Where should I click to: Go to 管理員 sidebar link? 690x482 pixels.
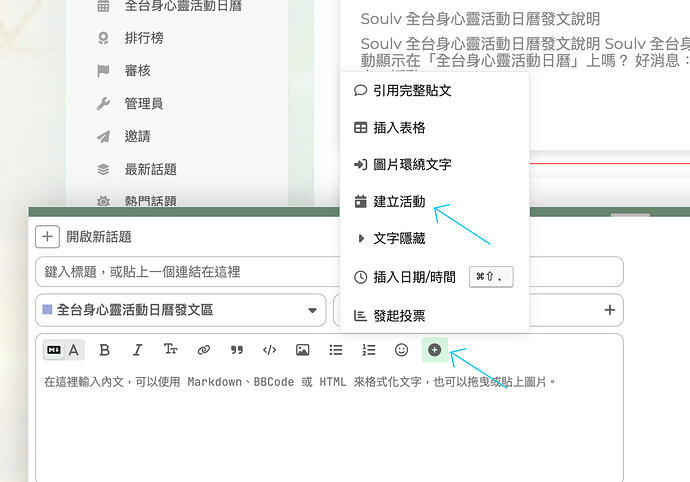[143, 104]
